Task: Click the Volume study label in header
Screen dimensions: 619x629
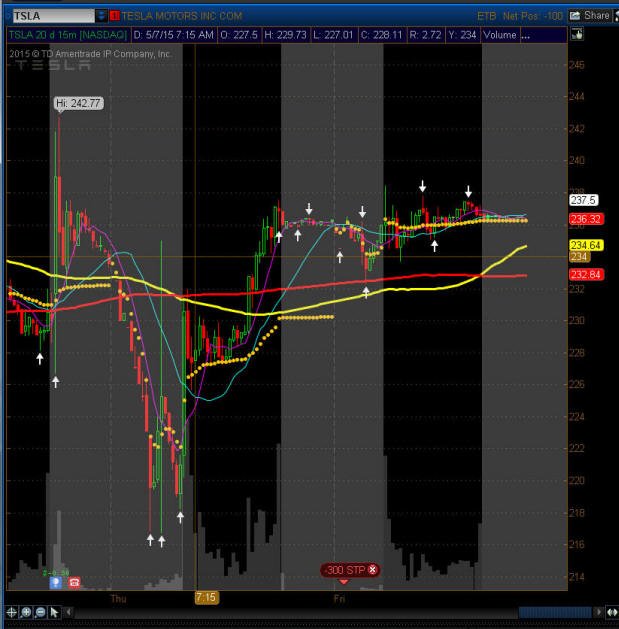Action: [x=499, y=35]
